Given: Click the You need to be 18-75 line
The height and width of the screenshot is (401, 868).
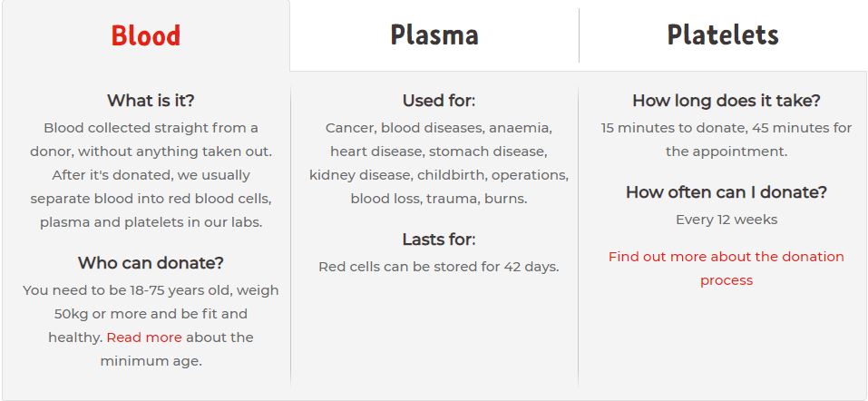Looking at the screenshot, I should coord(151,290).
